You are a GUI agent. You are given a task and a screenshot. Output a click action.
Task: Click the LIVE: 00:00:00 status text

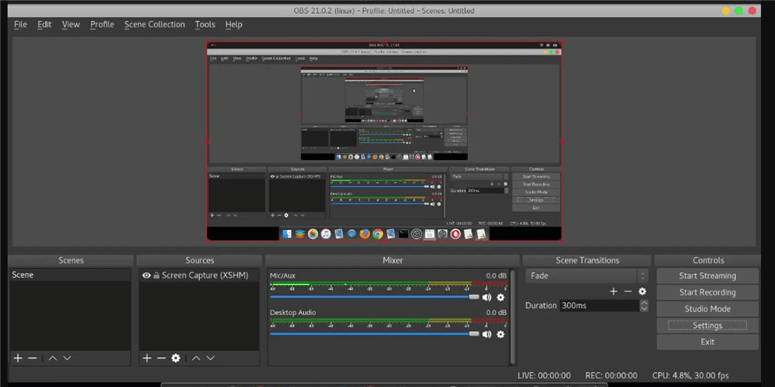[x=544, y=376]
